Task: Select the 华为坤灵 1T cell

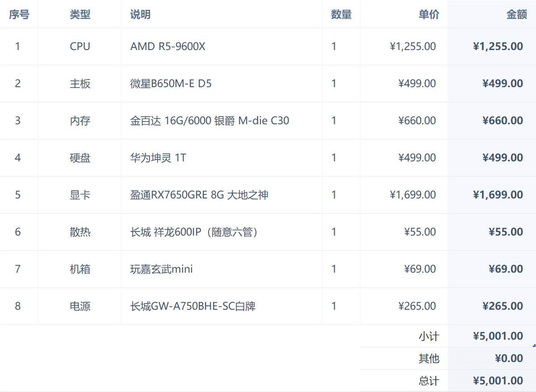Action: pyautogui.click(x=158, y=158)
